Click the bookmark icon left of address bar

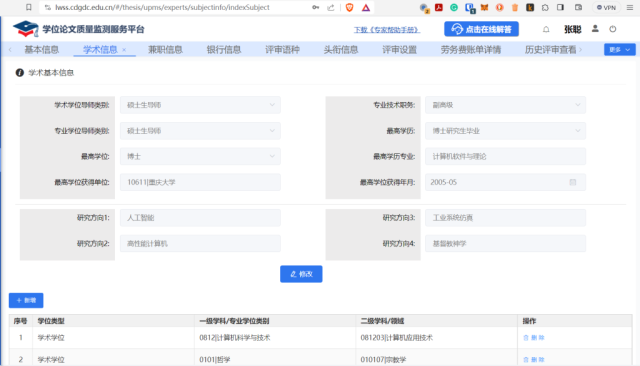(29, 7)
